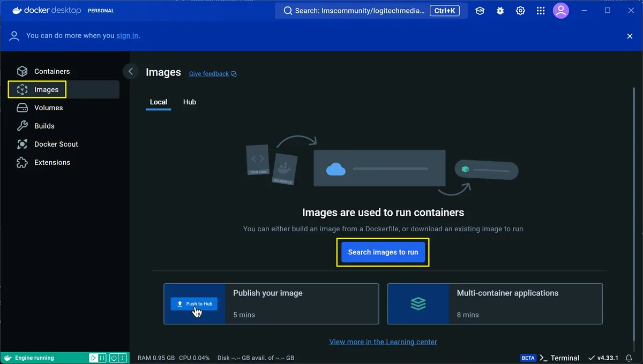Image resolution: width=643 pixels, height=364 pixels.
Task: Start the engine with the play icon
Action: [94, 358]
